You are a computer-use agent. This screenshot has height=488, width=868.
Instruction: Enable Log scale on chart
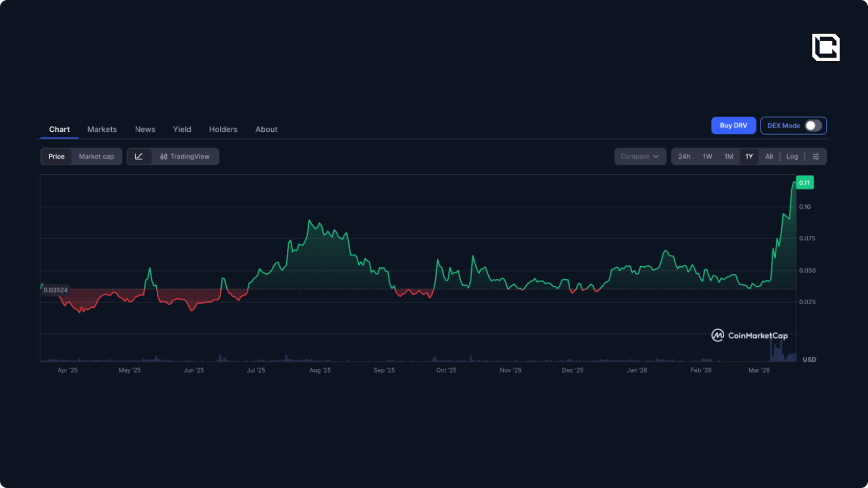click(792, 157)
